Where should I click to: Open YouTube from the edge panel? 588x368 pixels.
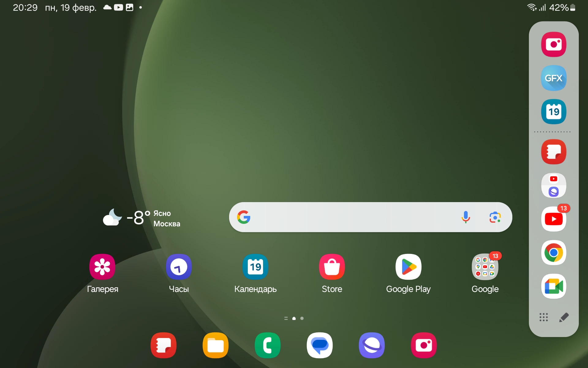click(x=553, y=219)
